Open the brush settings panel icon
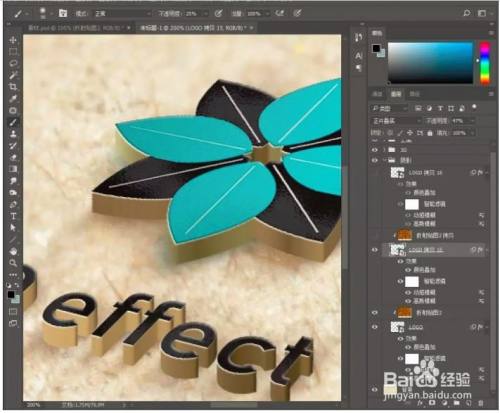This screenshot has height=413, width=500. click(x=63, y=13)
